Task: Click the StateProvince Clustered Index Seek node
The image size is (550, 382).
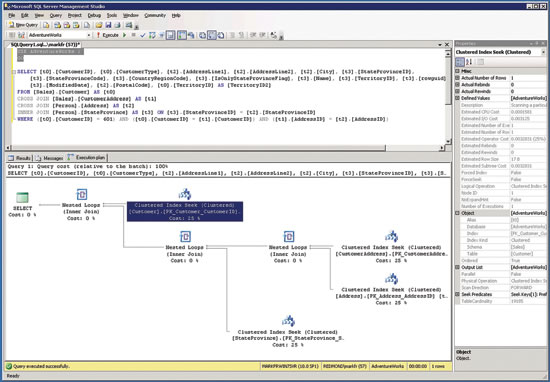Action: tap(288, 331)
